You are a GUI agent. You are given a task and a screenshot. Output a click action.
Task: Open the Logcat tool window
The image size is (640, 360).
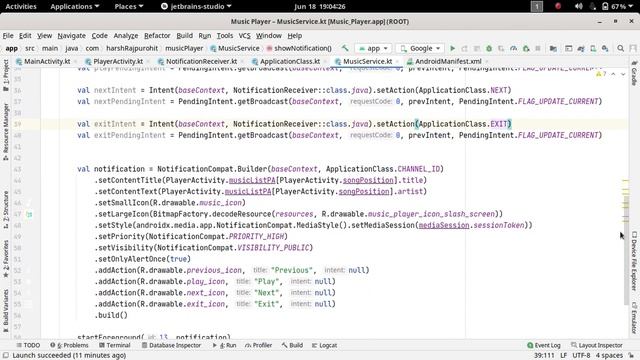pyautogui.click(x=324, y=345)
